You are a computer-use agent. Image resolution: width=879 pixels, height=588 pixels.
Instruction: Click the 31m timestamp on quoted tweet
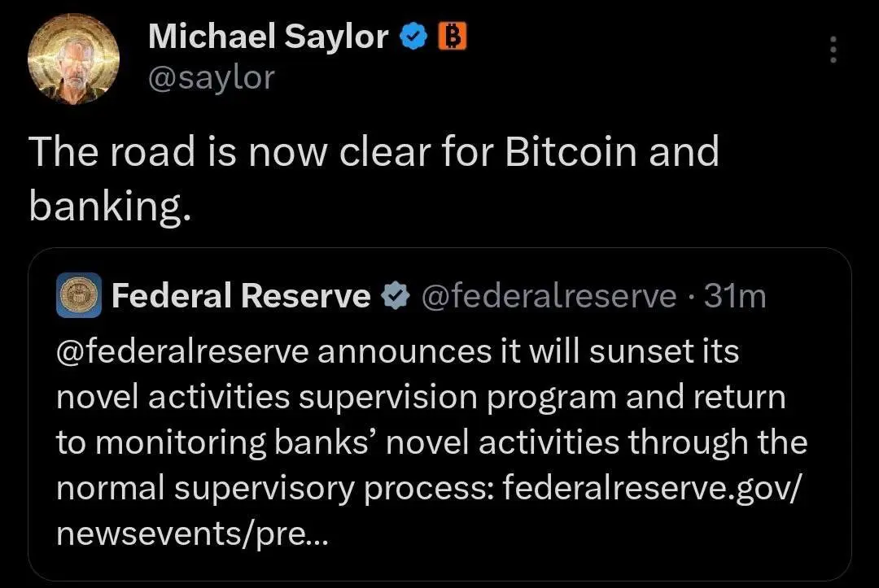click(735, 296)
